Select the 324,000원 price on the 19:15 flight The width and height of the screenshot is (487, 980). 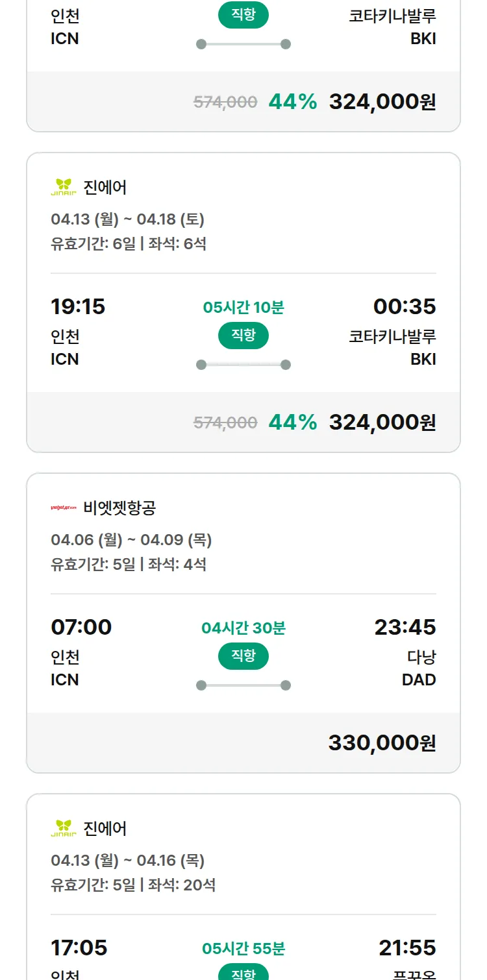coord(382,422)
